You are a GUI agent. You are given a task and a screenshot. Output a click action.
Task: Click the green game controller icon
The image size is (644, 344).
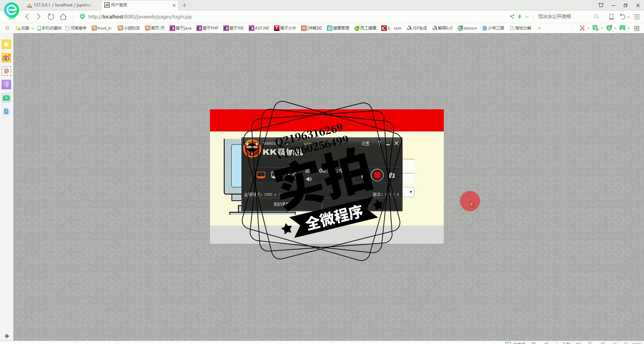click(x=623, y=28)
